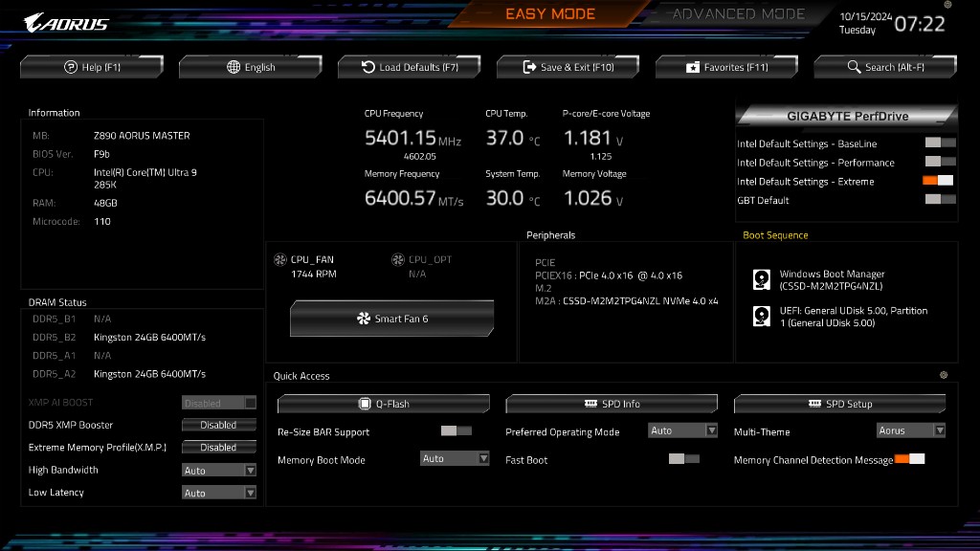Click the PCIEX16 PCIe 4.0 x16 entry

point(608,275)
